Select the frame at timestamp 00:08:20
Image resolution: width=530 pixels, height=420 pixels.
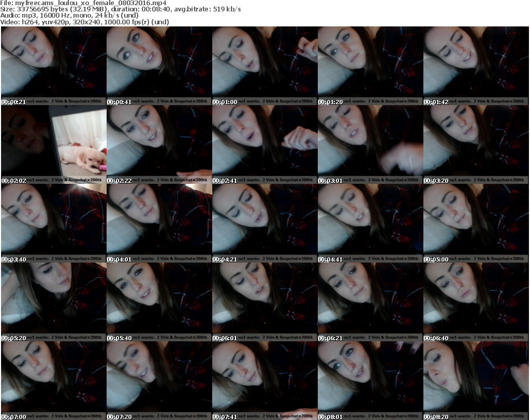point(476,381)
